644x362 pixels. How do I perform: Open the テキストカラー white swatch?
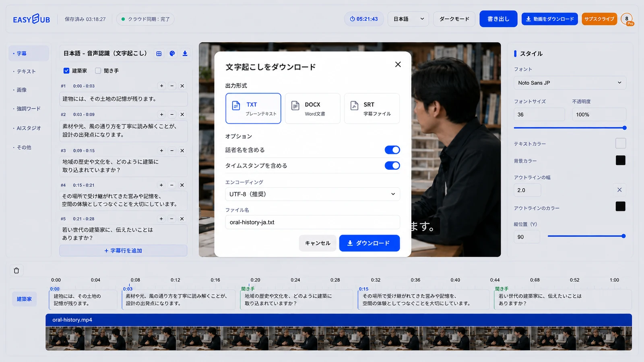621,143
